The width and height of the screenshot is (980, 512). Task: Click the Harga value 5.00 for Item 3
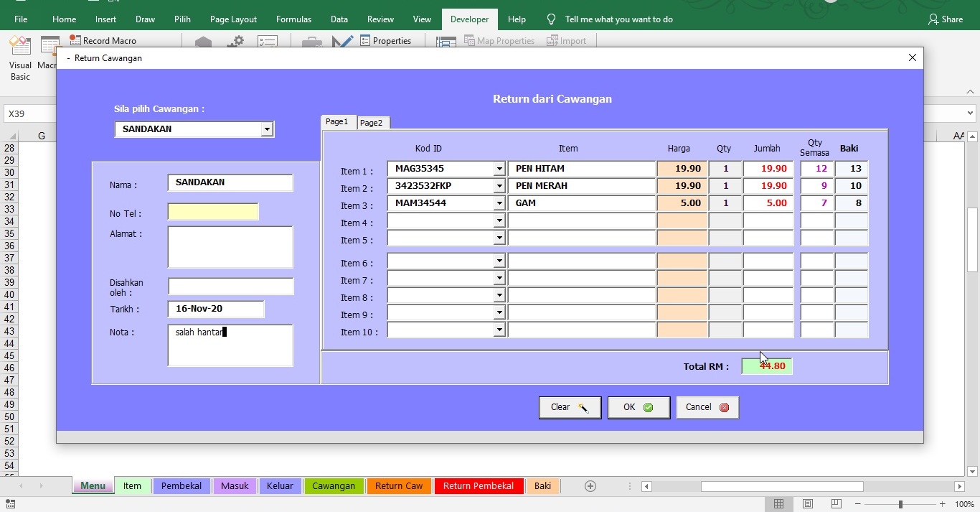point(682,203)
